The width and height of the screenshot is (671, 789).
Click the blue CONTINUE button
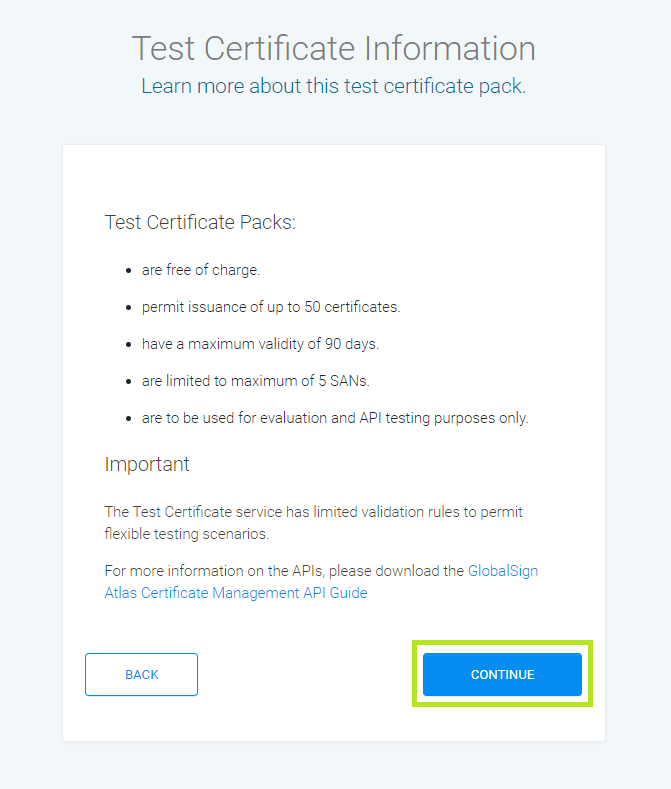click(x=502, y=675)
